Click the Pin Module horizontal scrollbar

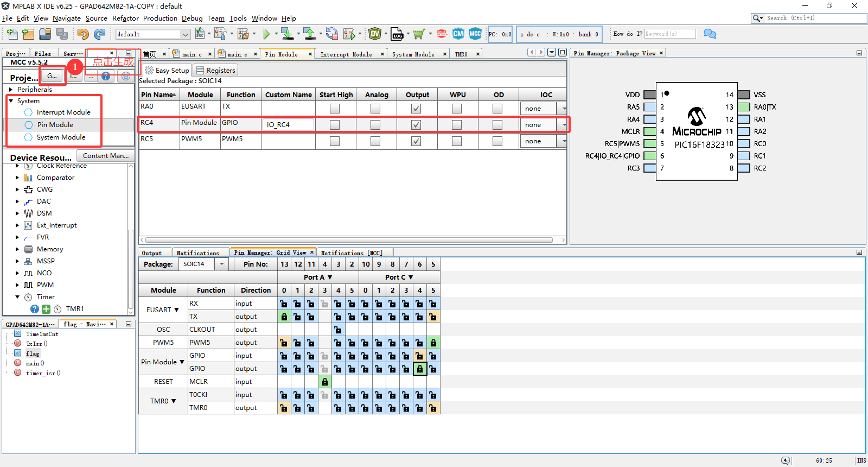click(349, 239)
